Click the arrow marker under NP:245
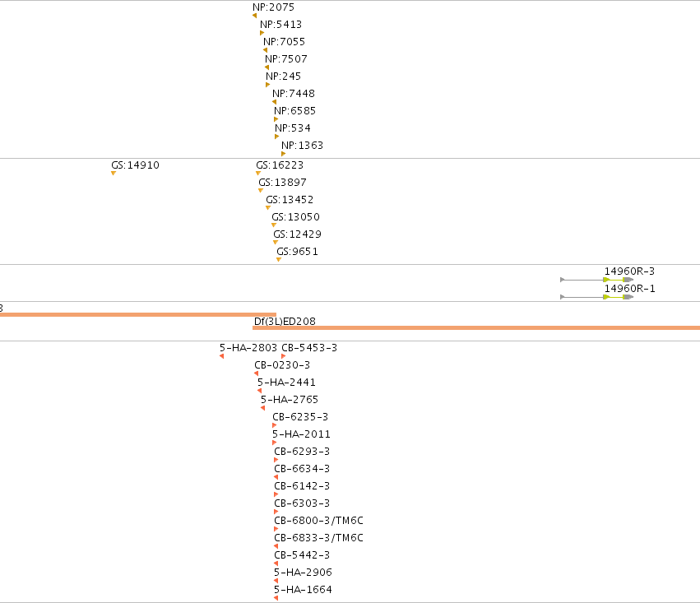Screen dimensions: 700x603 click(267, 85)
